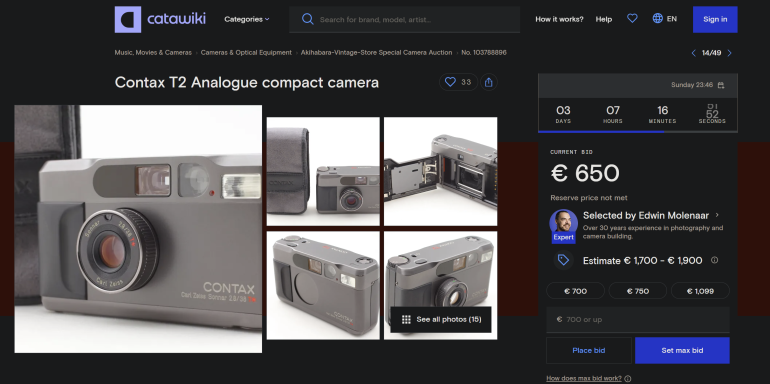Click the Reserve price not met text

589,198
